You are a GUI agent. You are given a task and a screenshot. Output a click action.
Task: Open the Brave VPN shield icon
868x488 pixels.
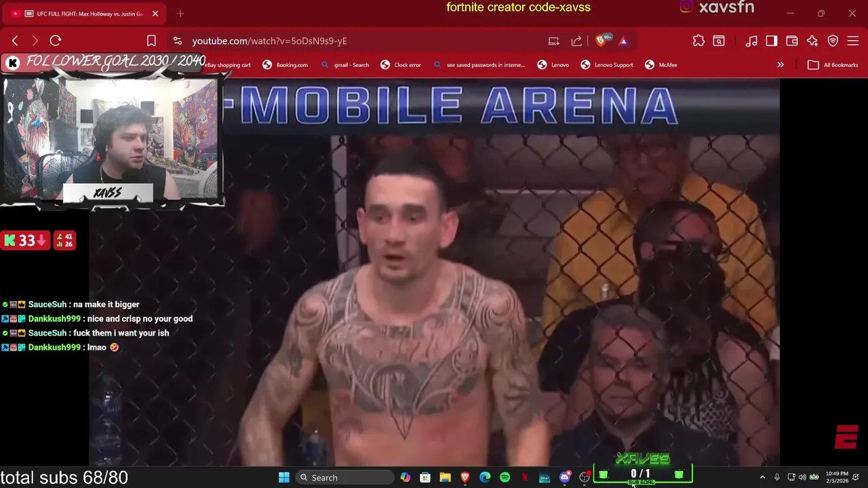pyautogui.click(x=833, y=41)
